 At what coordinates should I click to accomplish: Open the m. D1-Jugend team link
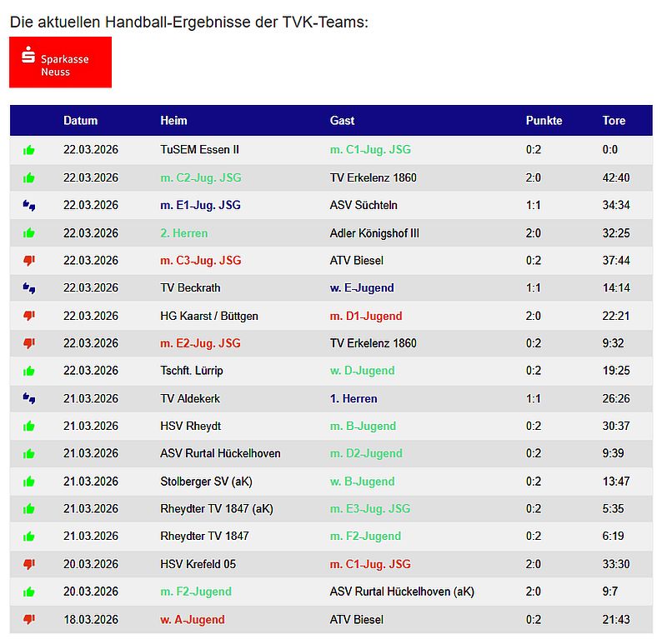tap(366, 316)
